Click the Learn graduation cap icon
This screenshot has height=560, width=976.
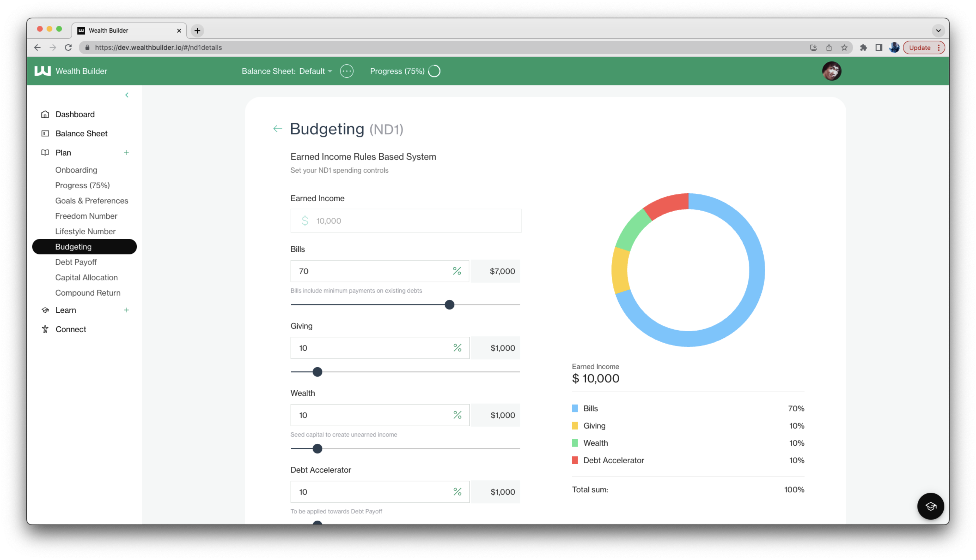[45, 310]
